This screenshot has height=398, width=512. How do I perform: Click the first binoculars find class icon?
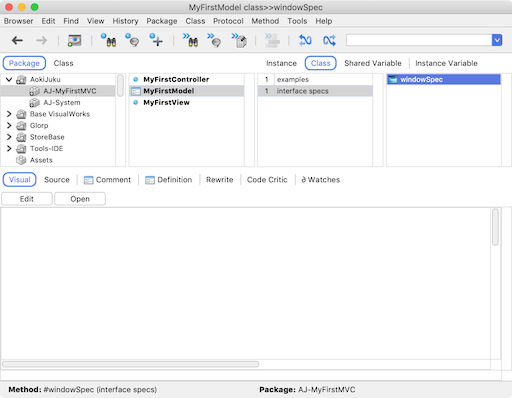point(109,40)
